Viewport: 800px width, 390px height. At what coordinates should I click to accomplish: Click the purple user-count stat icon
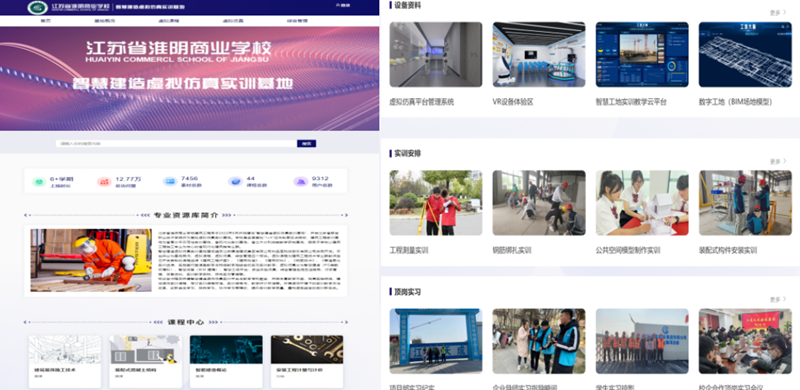[x=300, y=182]
